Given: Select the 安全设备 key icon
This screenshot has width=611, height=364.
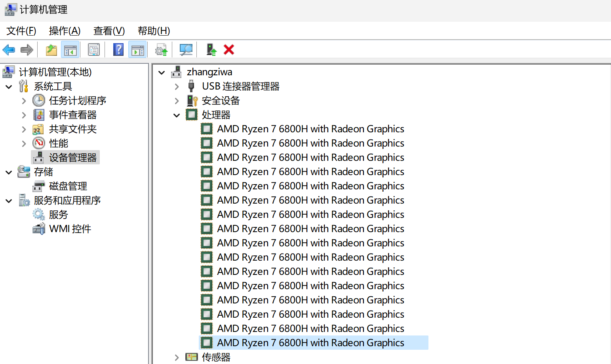Looking at the screenshot, I should tap(192, 101).
